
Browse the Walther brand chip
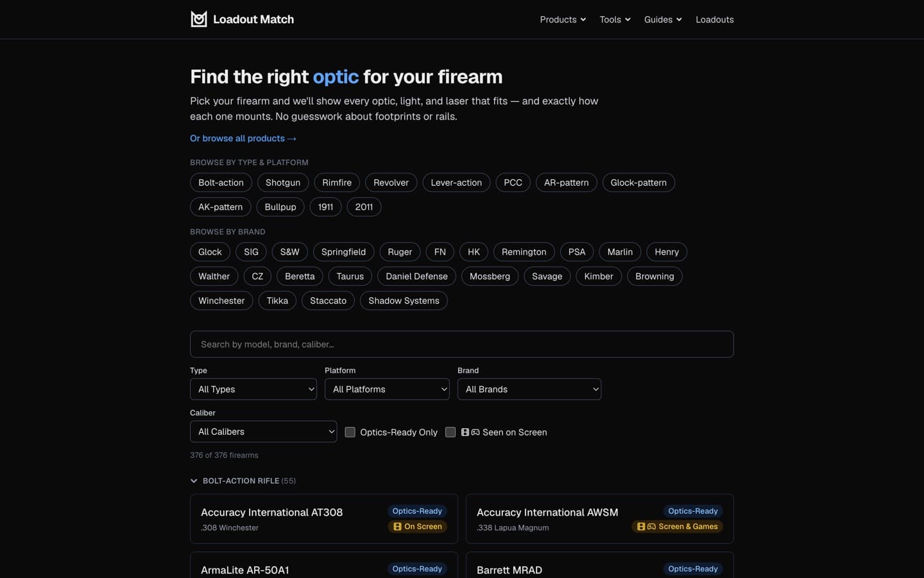[214, 276]
